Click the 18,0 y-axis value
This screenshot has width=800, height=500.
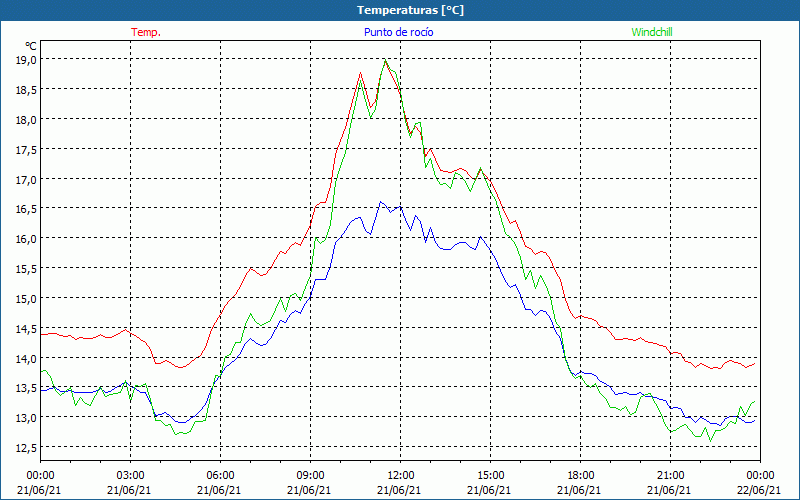click(28, 119)
